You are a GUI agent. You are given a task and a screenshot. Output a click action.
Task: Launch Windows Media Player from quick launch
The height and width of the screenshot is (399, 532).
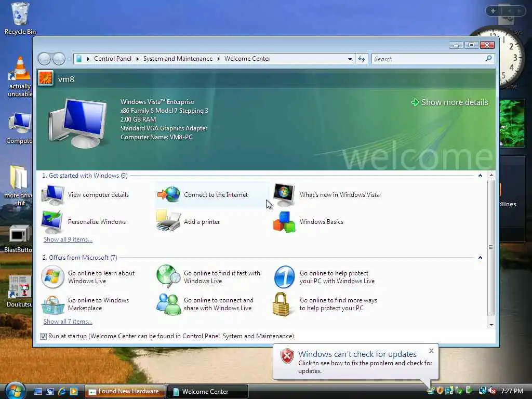74,391
